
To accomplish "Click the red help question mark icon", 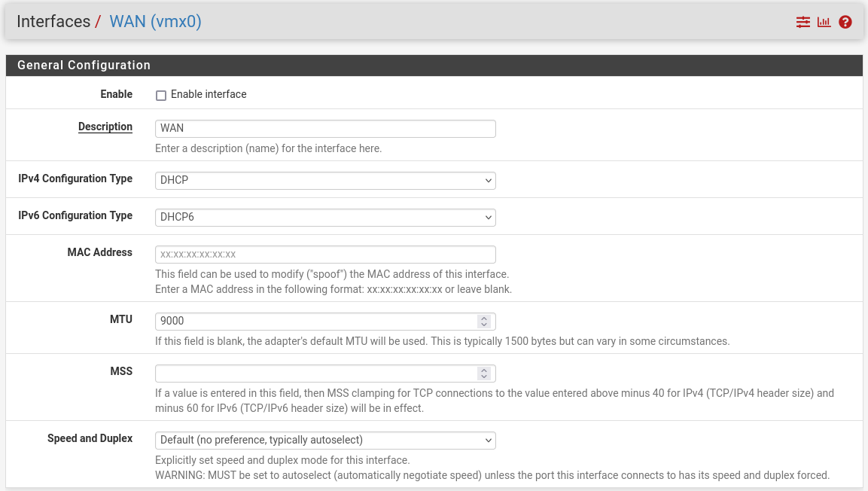I will click(845, 23).
